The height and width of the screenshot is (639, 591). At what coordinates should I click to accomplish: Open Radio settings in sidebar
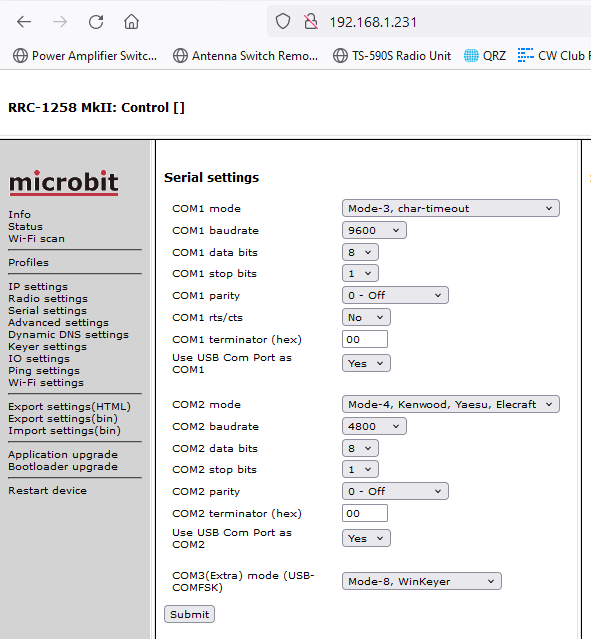pyautogui.click(x=48, y=299)
